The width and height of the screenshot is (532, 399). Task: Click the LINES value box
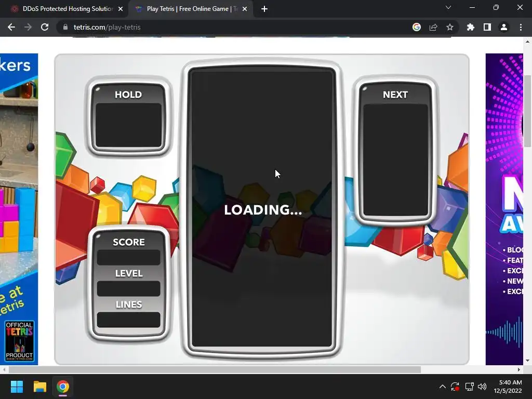click(129, 320)
